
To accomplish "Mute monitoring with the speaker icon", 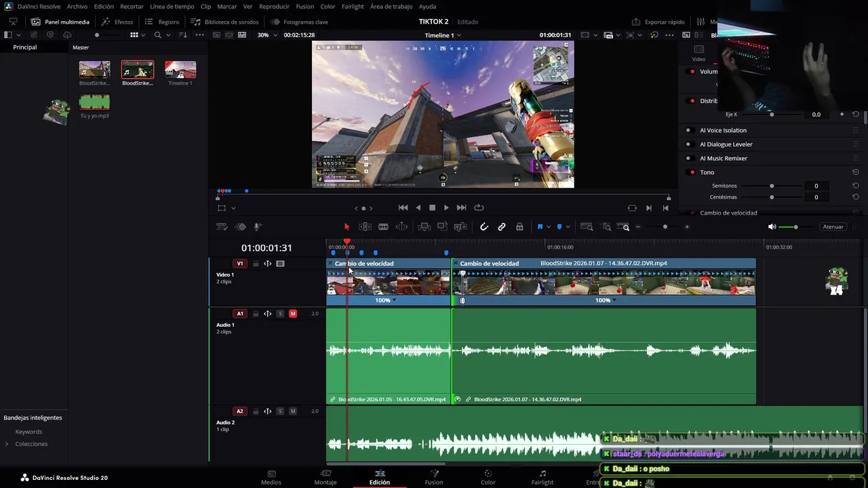I will click(x=772, y=227).
